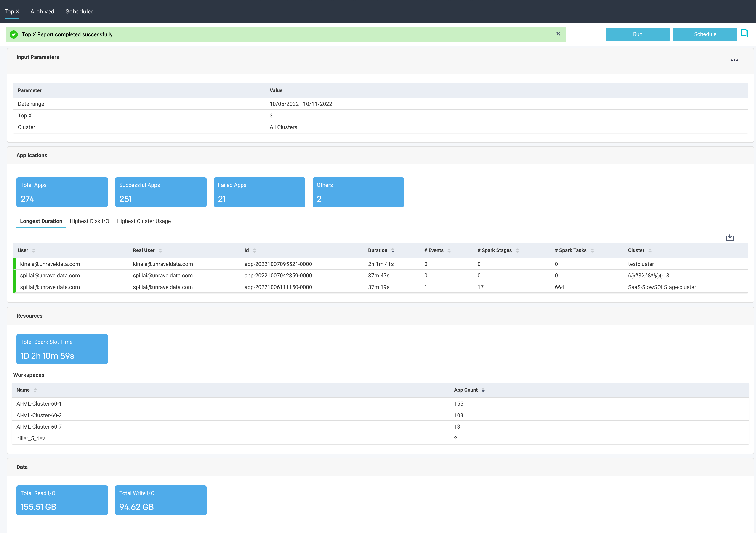Image resolution: width=756 pixels, height=533 pixels.
Task: Open the Scheduled tab
Action: (x=80, y=11)
